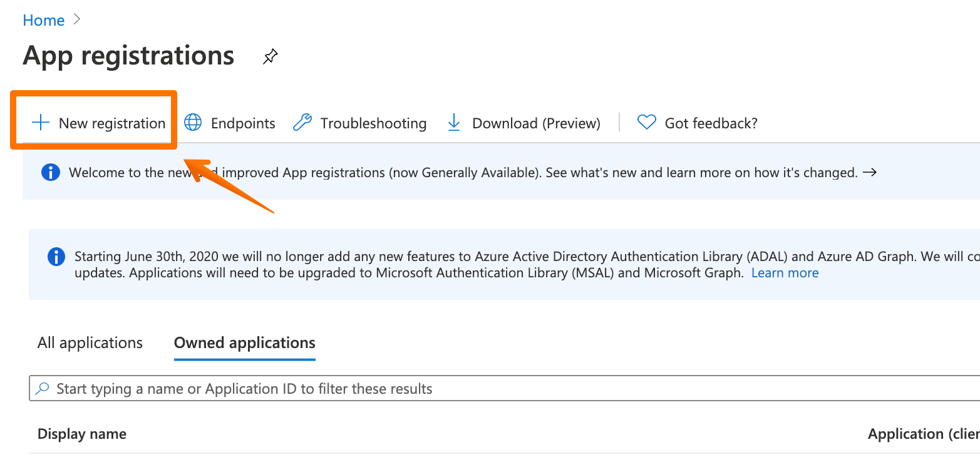980x472 pixels.
Task: Click the Home breadcrumb link
Action: pos(43,20)
